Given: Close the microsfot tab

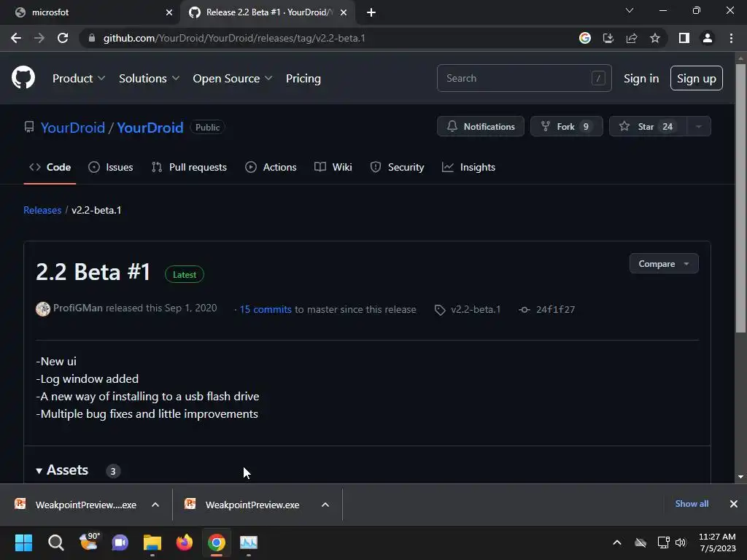Looking at the screenshot, I should pyautogui.click(x=169, y=12).
